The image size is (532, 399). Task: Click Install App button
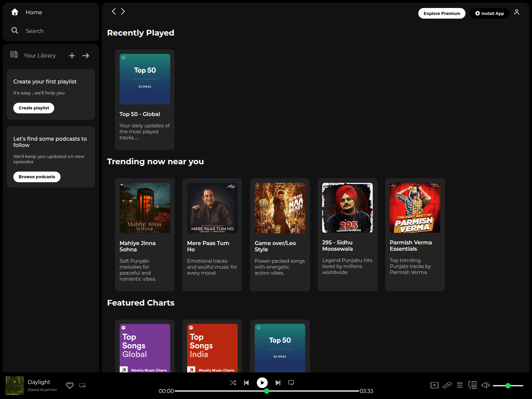[x=489, y=13]
